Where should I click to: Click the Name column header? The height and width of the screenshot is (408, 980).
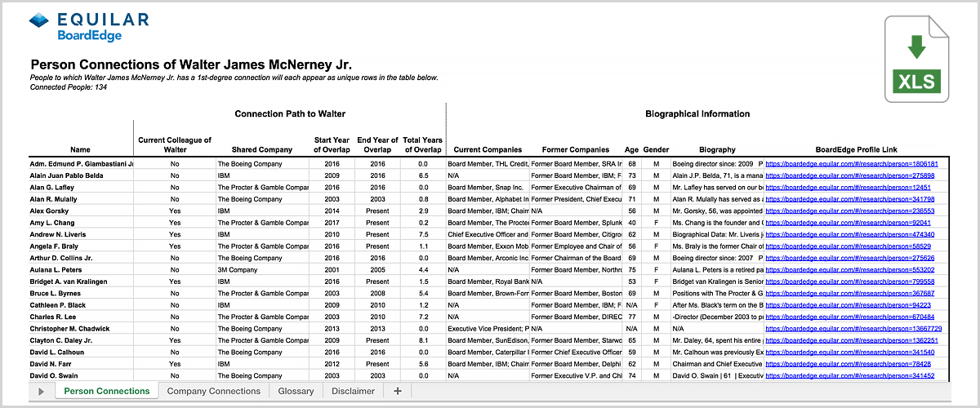click(x=81, y=150)
